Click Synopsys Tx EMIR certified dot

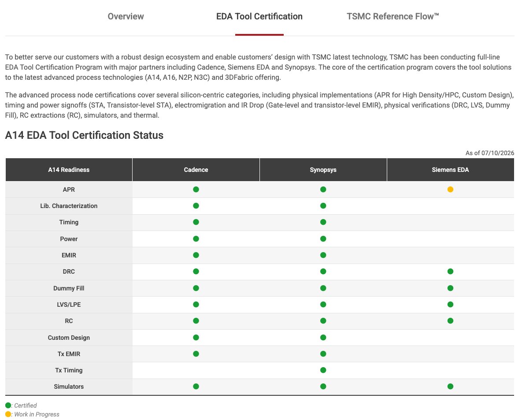pos(323,354)
